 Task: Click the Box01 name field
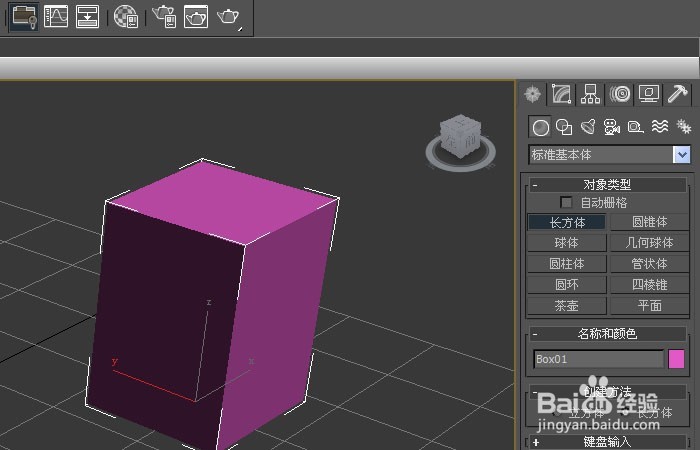click(598, 359)
